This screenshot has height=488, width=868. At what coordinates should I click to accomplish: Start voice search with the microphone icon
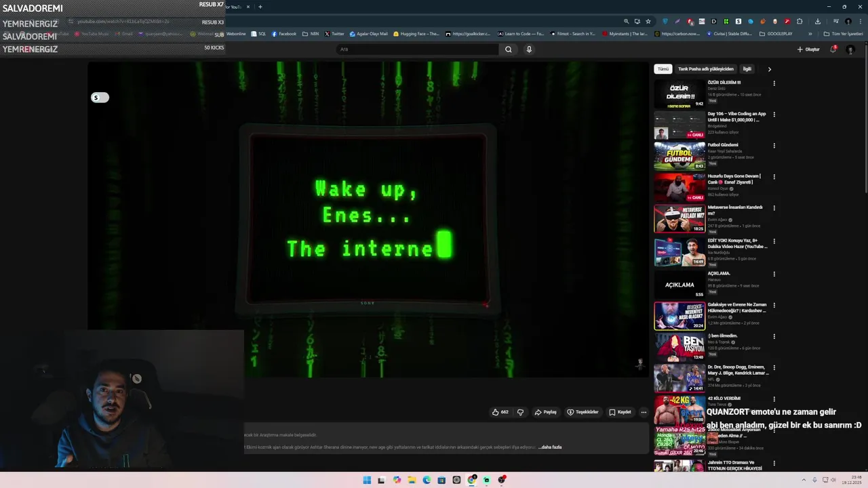pyautogui.click(x=529, y=49)
